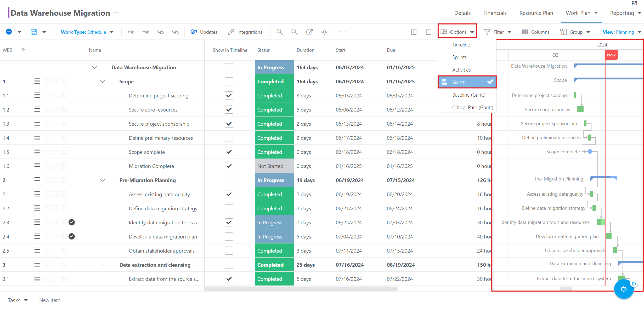Open comment icon on Secure core resources row

56,109
